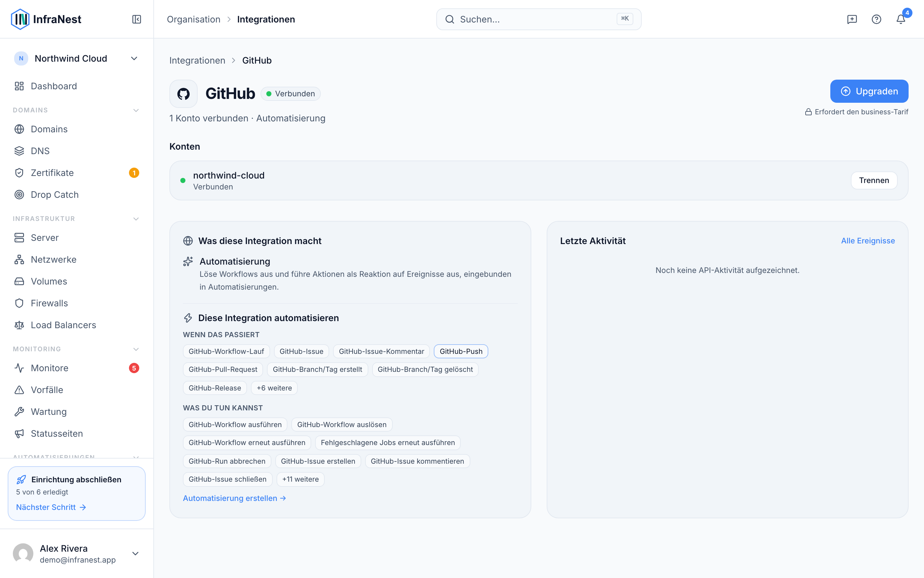
Task: Go to Integrationen breadcrumb in page content
Action: [197, 60]
